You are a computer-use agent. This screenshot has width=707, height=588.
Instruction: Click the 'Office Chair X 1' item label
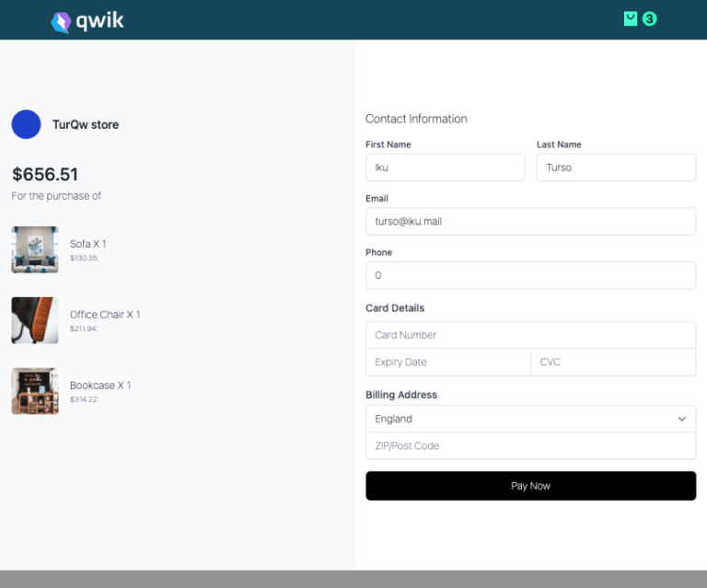(x=105, y=315)
